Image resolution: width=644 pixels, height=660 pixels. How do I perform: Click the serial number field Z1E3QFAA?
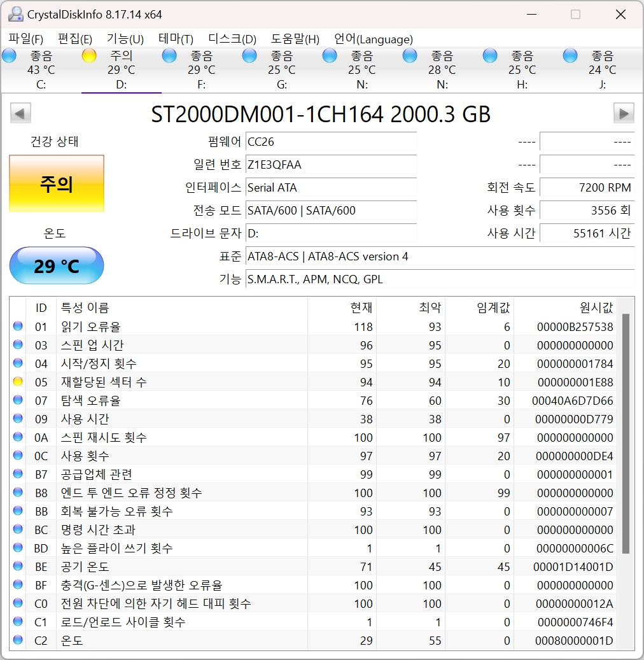(x=332, y=165)
